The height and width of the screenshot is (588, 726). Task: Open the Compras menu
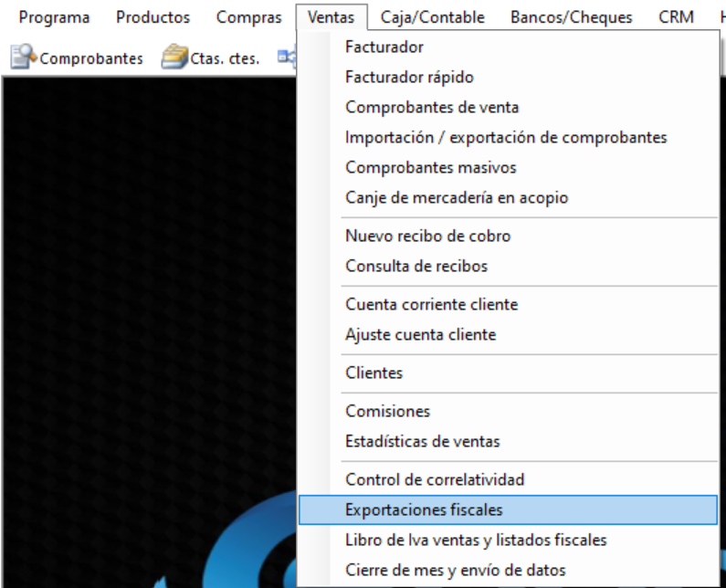[x=248, y=17]
